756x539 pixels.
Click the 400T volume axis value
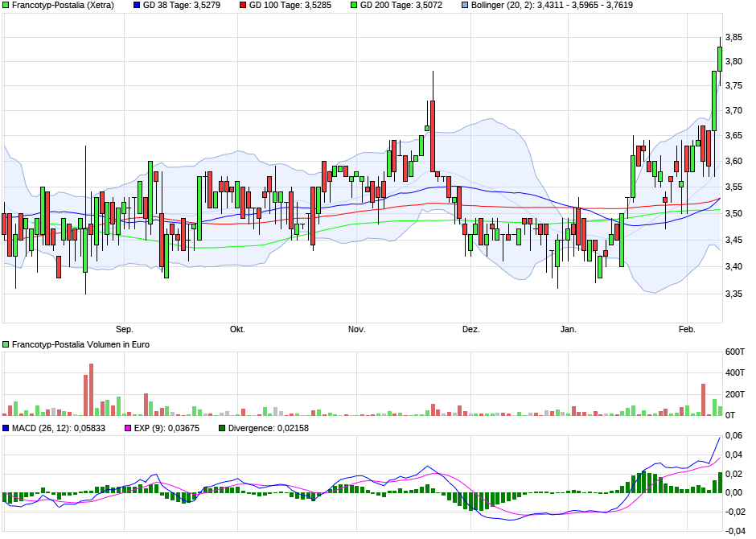click(735, 372)
